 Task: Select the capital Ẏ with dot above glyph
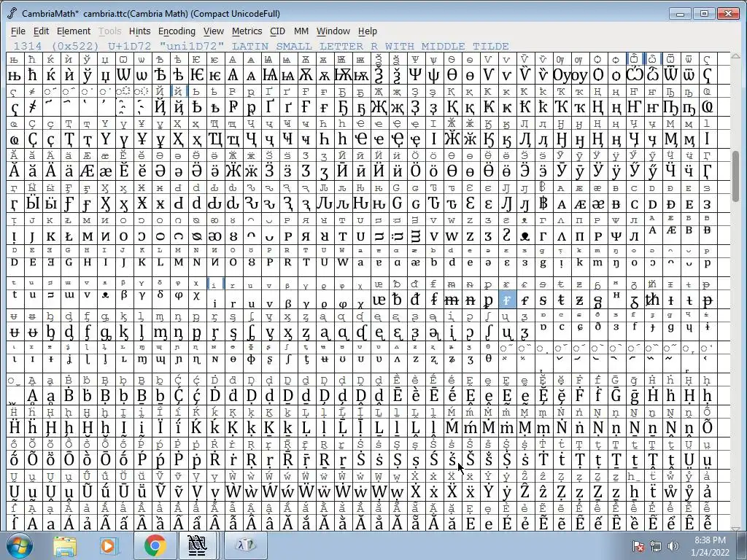[488, 491]
